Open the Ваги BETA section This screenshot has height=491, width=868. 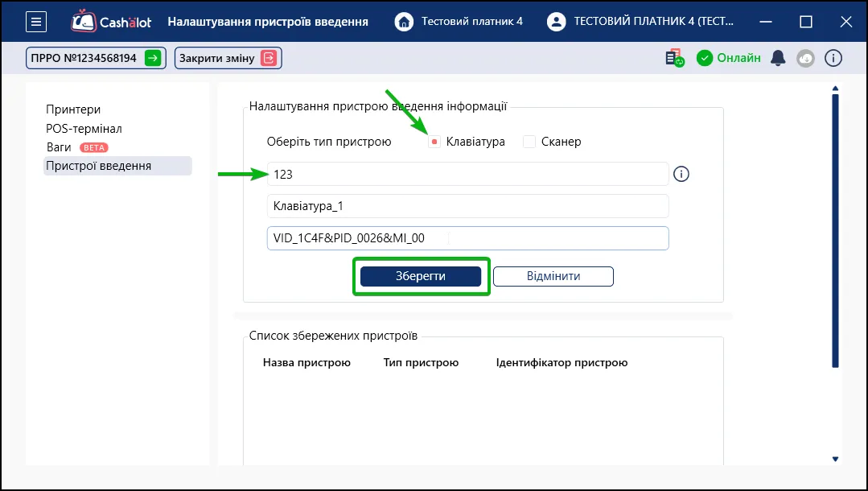[x=77, y=147]
